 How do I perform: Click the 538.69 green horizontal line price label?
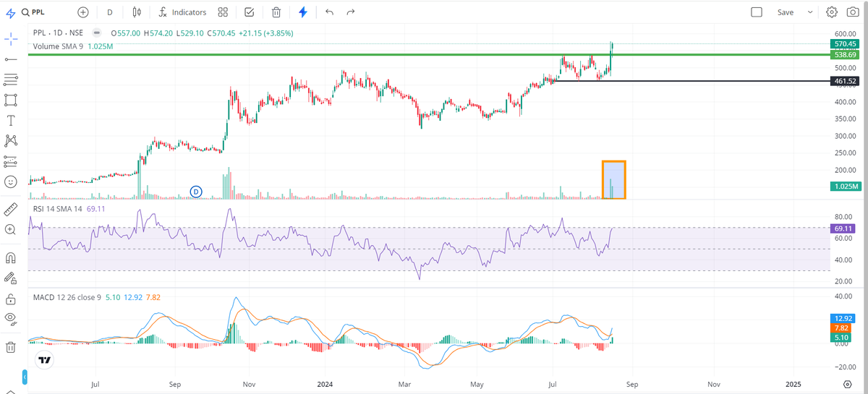pos(845,54)
